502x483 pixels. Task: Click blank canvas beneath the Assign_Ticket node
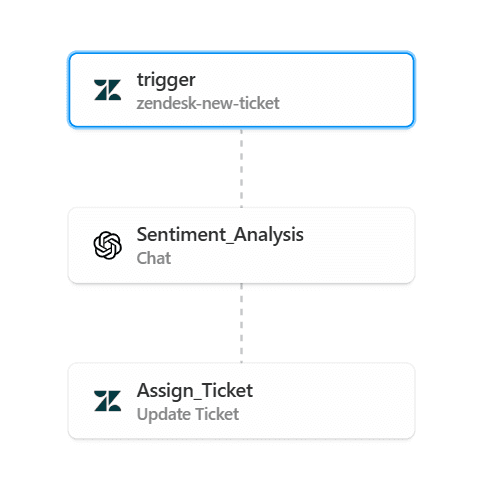click(x=241, y=462)
